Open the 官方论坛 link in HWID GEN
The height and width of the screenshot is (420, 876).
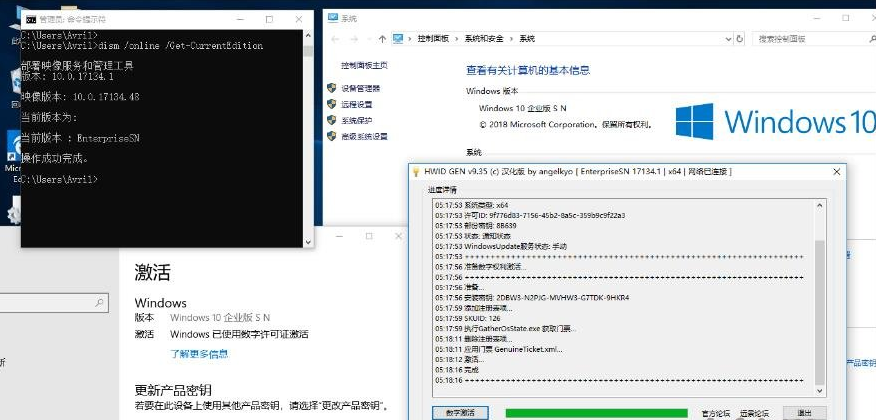(x=715, y=414)
